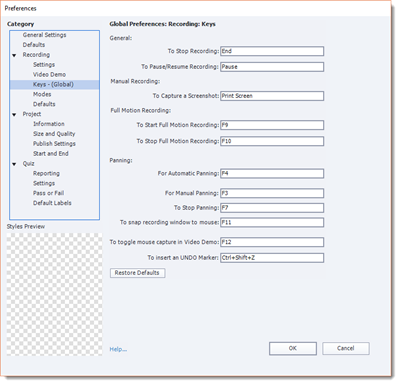Viewport: 399px width, 384px height.
Task: Select General Settings in the category tree
Action: (44, 35)
